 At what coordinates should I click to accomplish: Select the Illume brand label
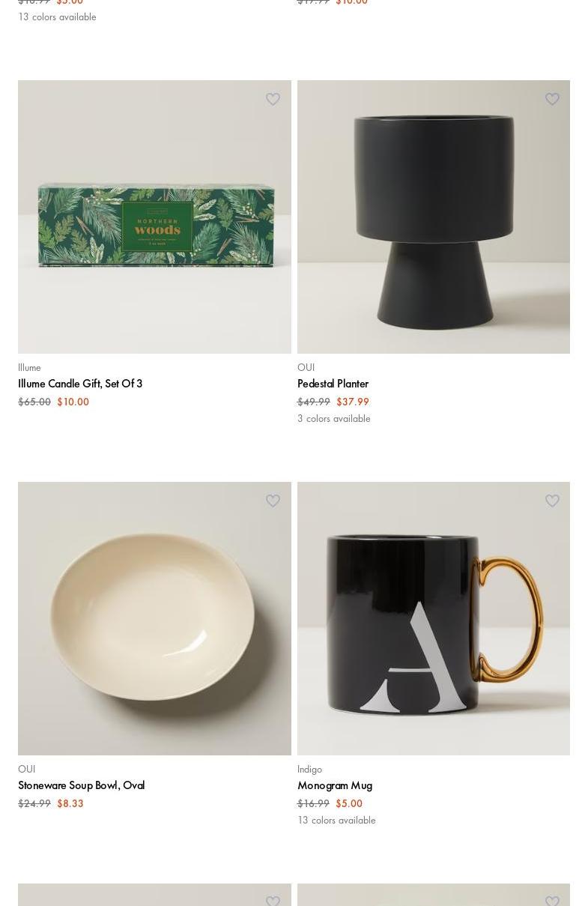29,367
